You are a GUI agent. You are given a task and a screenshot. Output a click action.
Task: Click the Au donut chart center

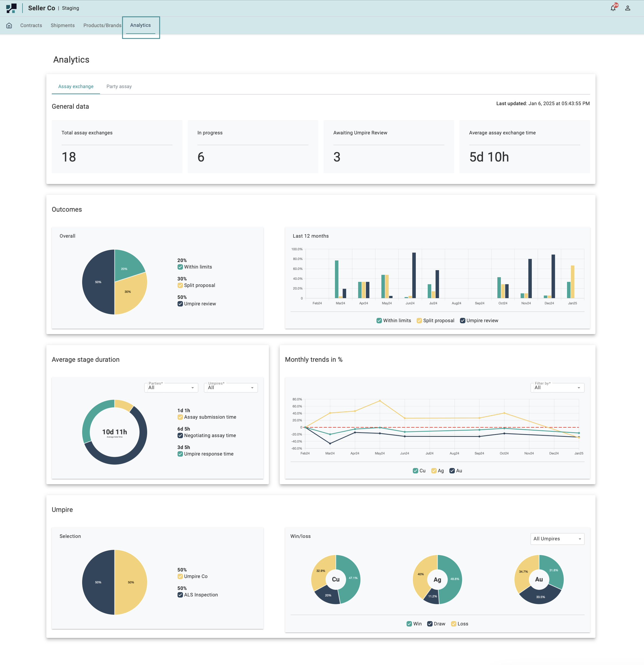pyautogui.click(x=539, y=579)
